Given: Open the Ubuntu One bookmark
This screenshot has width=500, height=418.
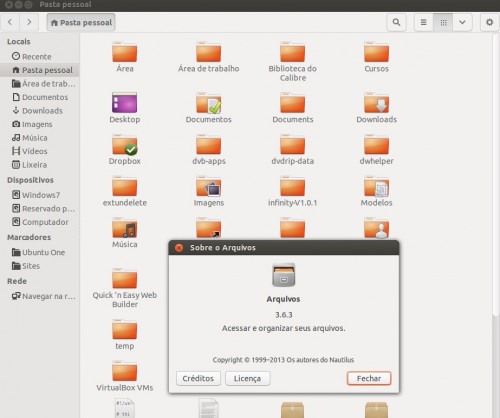Looking at the screenshot, I should click(x=40, y=252).
